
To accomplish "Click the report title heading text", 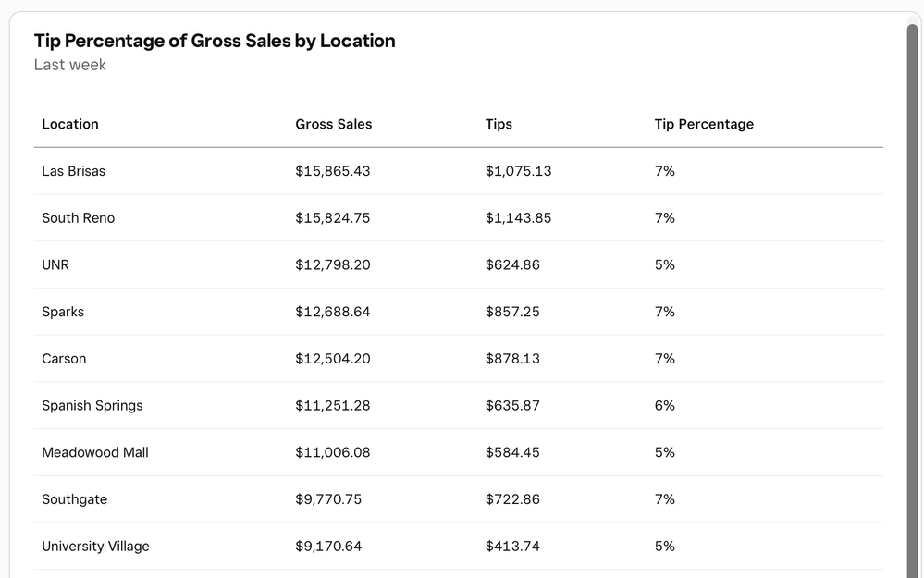I will [215, 41].
